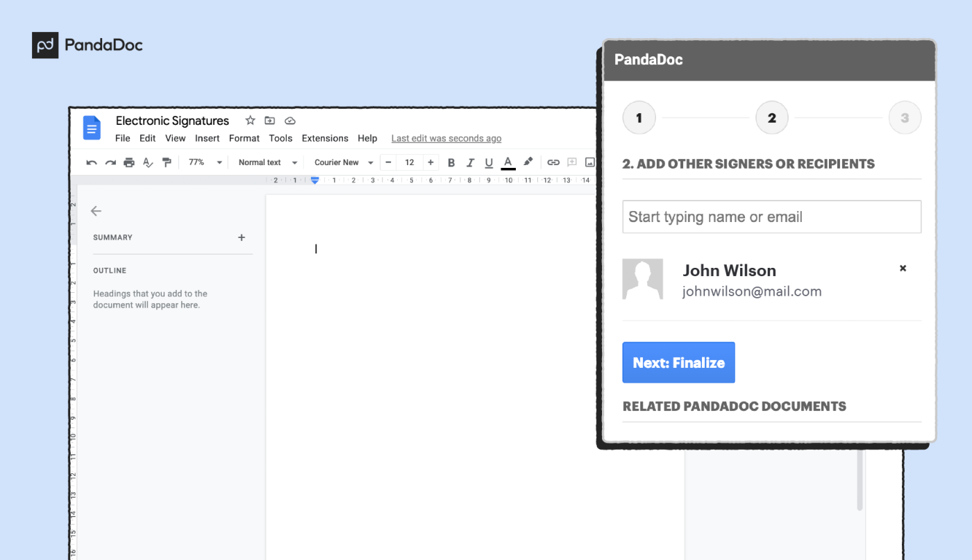The width and height of the screenshot is (972, 560).
Task: Insert a link
Action: coord(553,162)
